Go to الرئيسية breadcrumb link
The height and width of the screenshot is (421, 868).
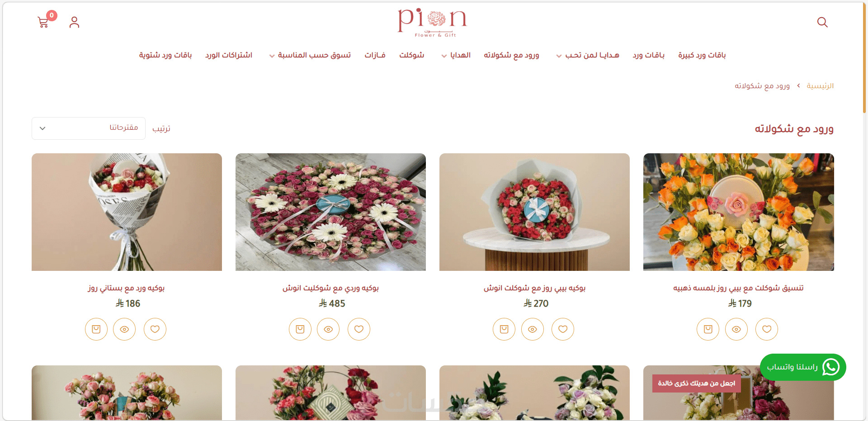click(820, 86)
